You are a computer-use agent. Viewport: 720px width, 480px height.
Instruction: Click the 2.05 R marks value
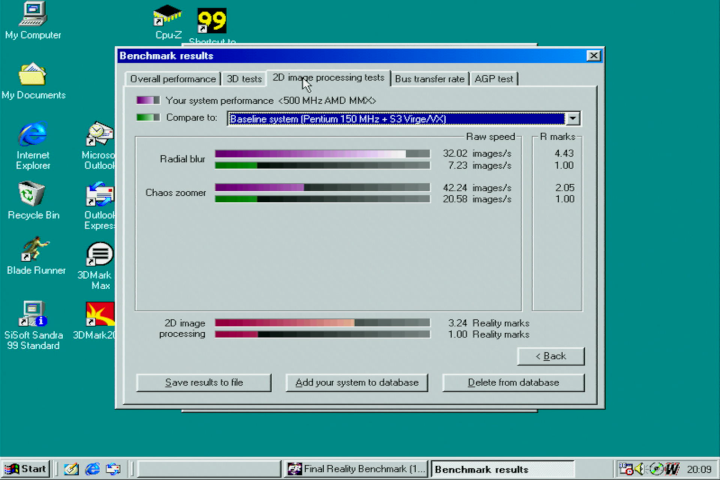click(x=564, y=188)
